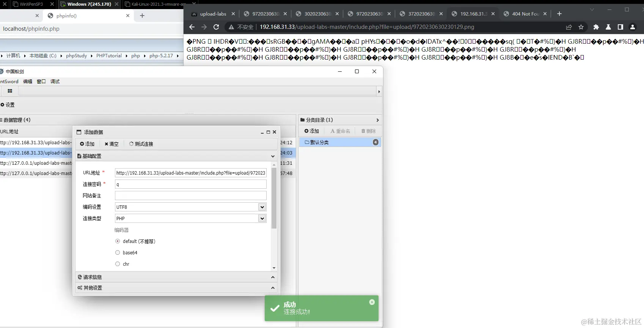Close the upload-labs browser tab
Screen dimensions: 644x328
(x=233, y=14)
